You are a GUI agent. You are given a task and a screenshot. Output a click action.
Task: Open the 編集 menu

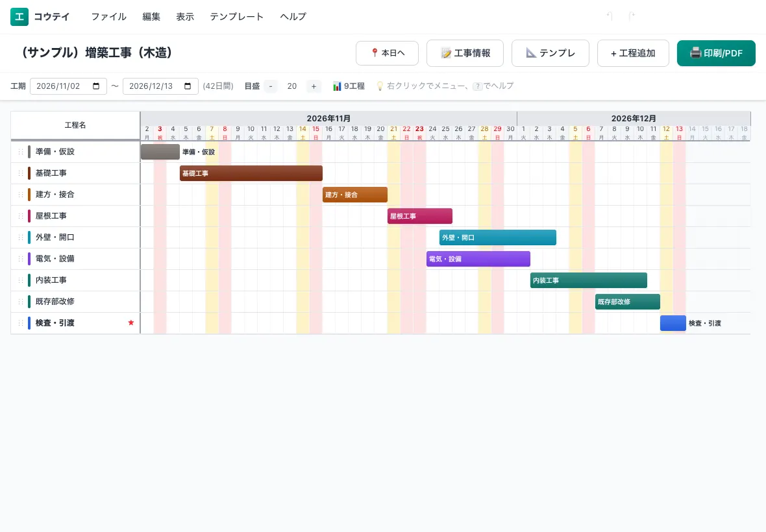click(151, 17)
